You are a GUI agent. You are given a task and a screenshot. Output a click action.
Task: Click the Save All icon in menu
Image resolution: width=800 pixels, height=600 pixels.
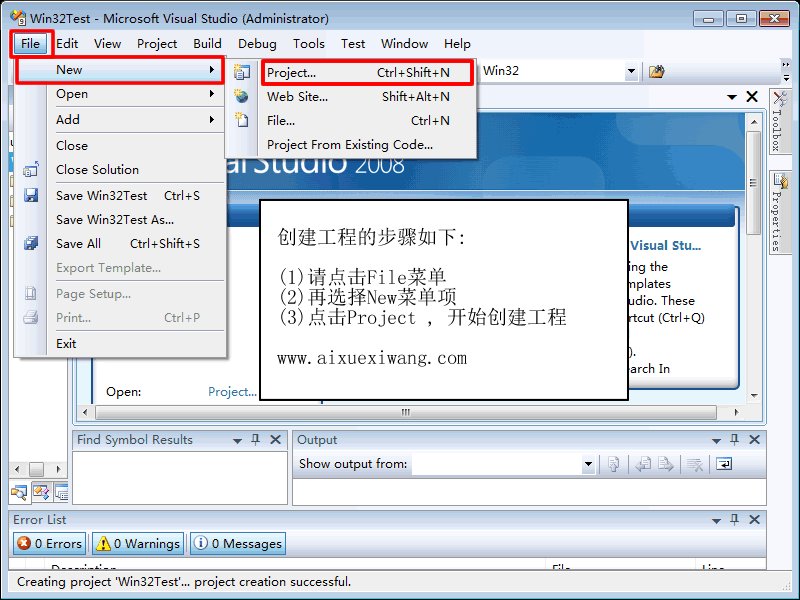(x=31, y=243)
